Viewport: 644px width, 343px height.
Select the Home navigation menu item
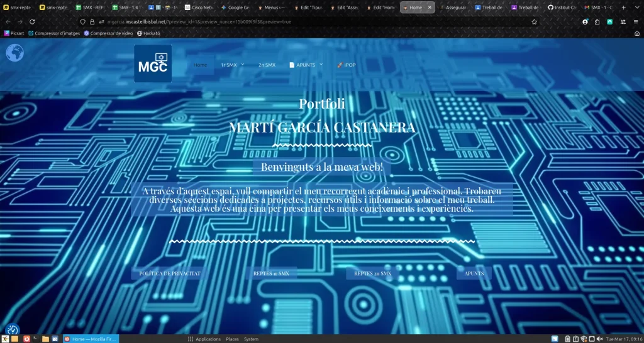[x=201, y=65]
